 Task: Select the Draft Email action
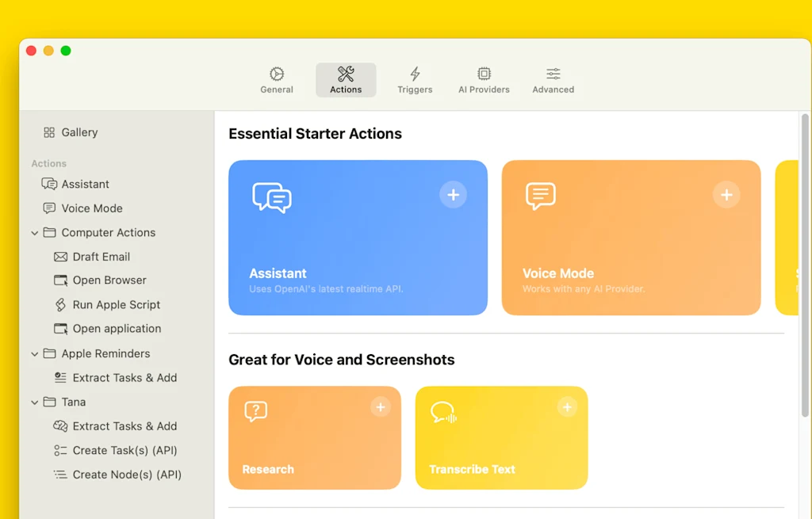[101, 257]
